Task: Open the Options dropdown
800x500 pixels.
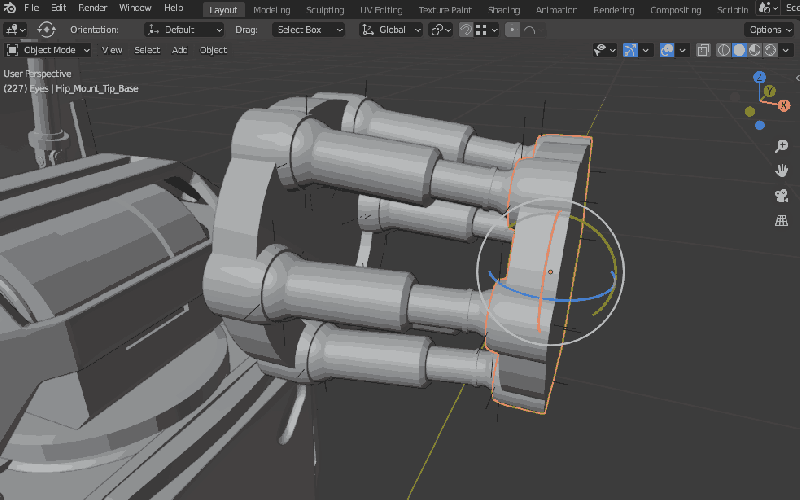Action: pyautogui.click(x=769, y=30)
